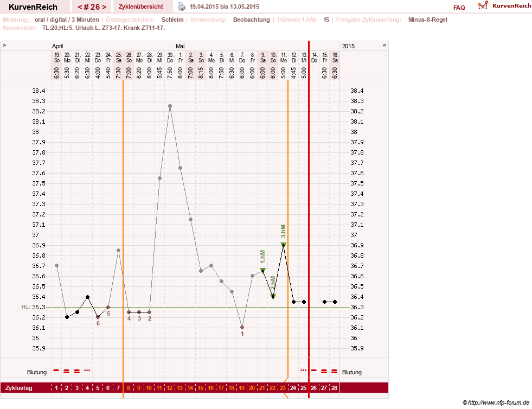Click the # 26 cycle number
This screenshot has width=532, height=409.
(x=92, y=7)
